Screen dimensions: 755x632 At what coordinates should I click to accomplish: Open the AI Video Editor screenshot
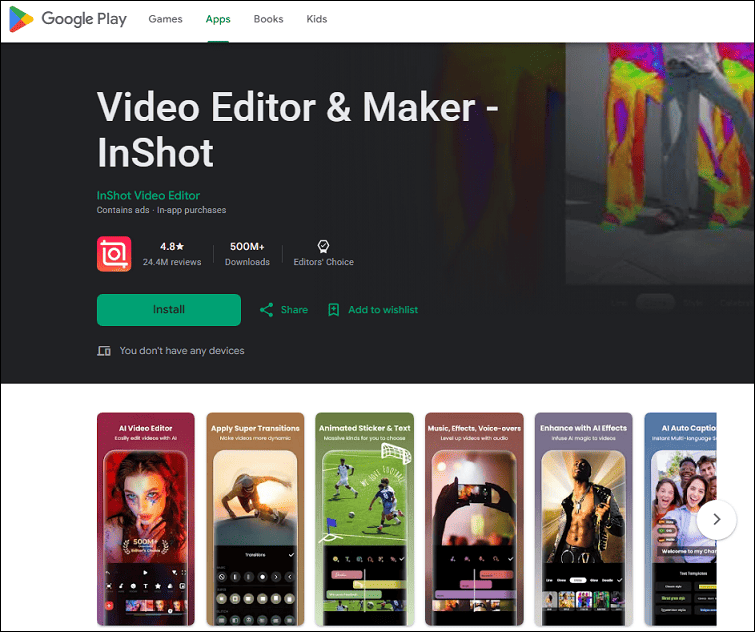pyautogui.click(x=145, y=519)
